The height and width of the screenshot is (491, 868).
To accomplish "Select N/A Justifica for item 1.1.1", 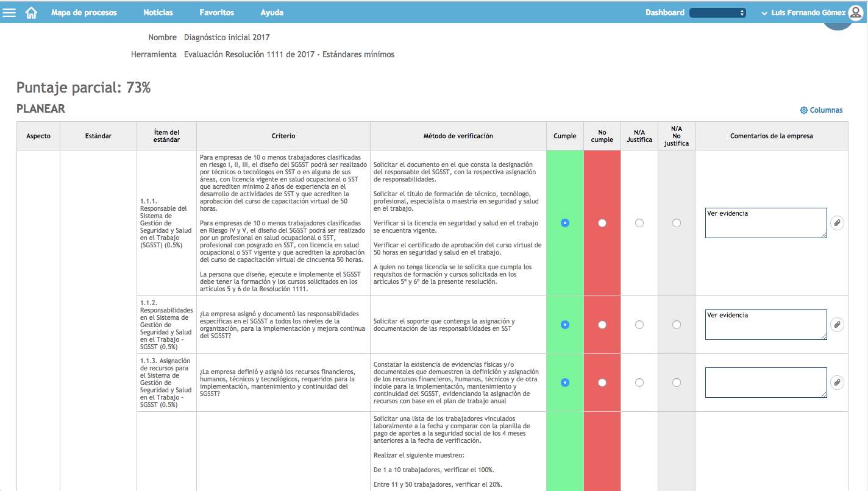I will click(x=639, y=223).
